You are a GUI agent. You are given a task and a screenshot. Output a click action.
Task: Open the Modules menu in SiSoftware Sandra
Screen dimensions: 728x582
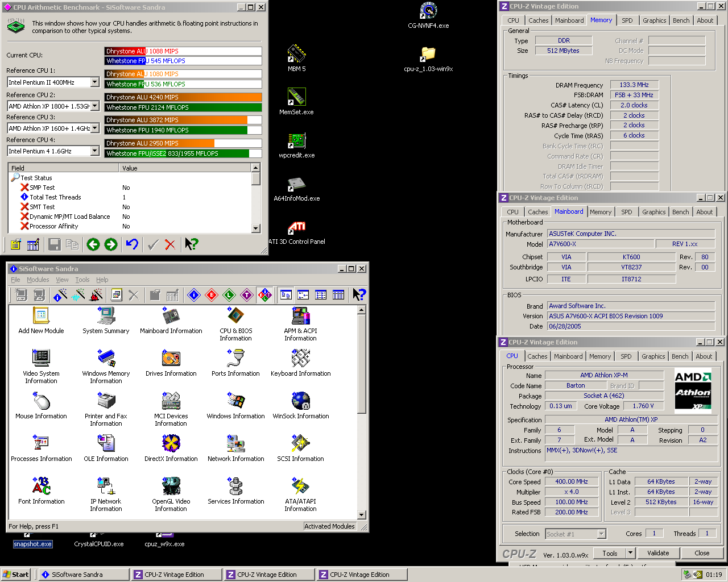pos(38,280)
